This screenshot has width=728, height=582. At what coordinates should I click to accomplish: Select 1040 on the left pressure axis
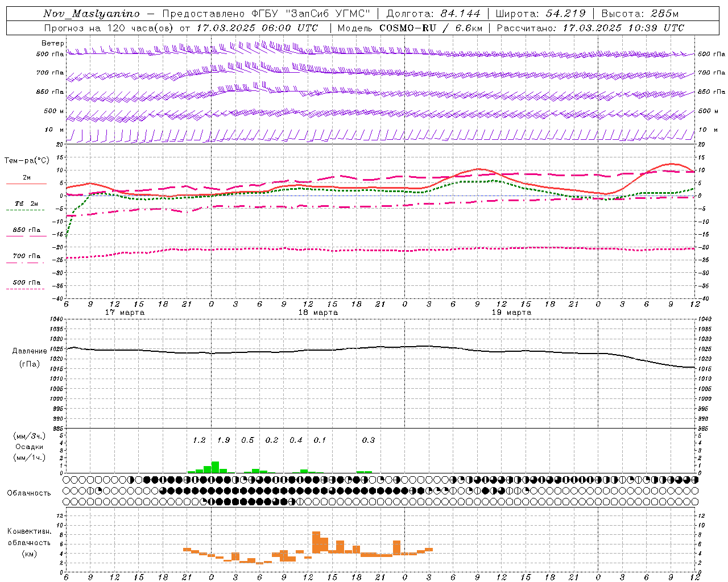point(56,319)
